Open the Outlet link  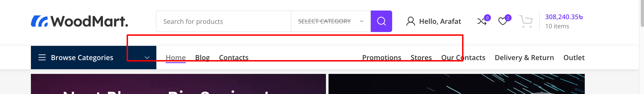[574, 58]
